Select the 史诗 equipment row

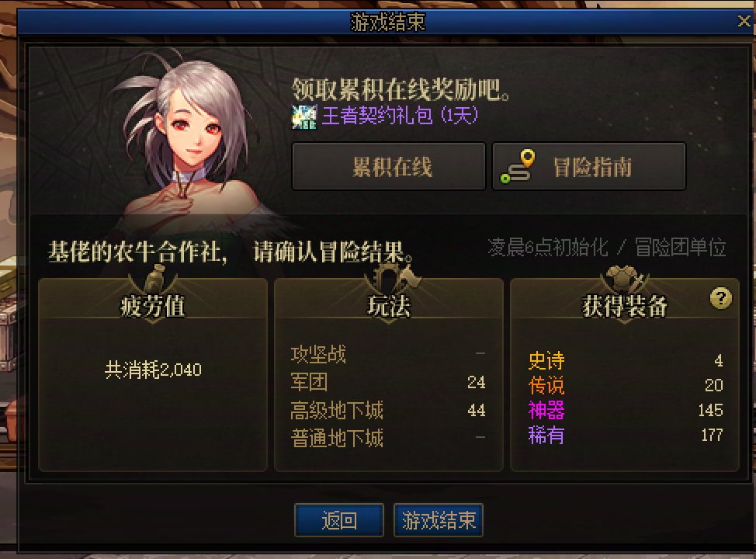click(626, 360)
